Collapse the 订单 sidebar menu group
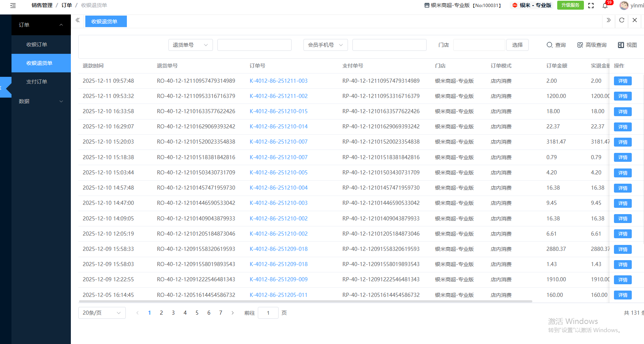This screenshot has height=344, width=644. tap(41, 25)
